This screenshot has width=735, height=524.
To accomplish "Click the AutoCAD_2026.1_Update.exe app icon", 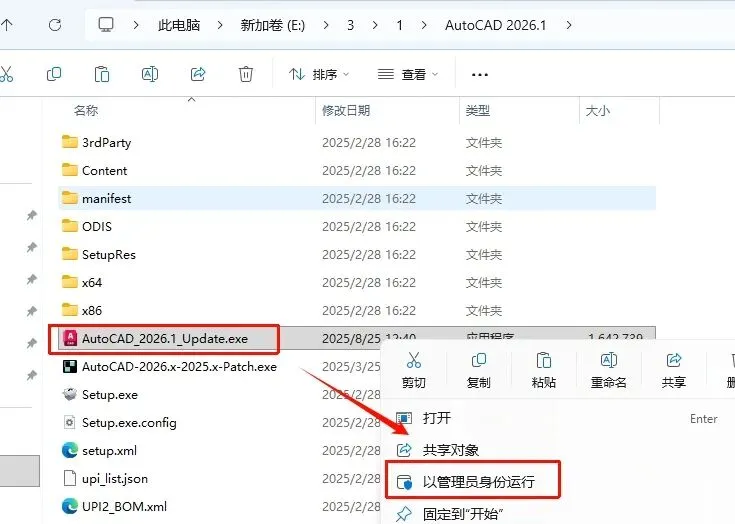I will (70, 338).
